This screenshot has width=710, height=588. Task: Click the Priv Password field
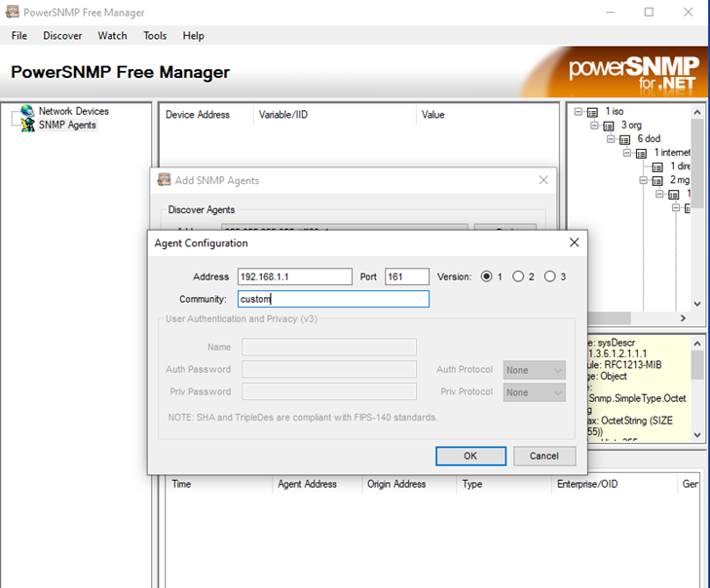(329, 391)
